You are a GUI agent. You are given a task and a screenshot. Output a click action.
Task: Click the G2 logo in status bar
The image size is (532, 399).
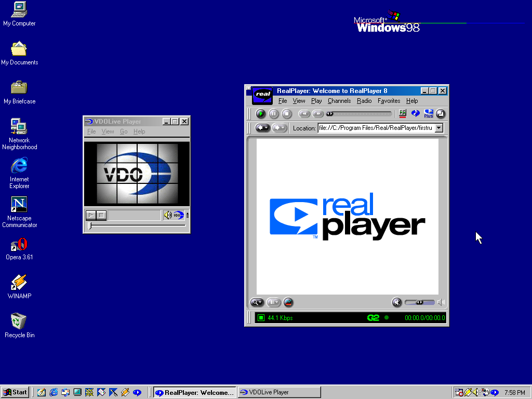coord(373,318)
